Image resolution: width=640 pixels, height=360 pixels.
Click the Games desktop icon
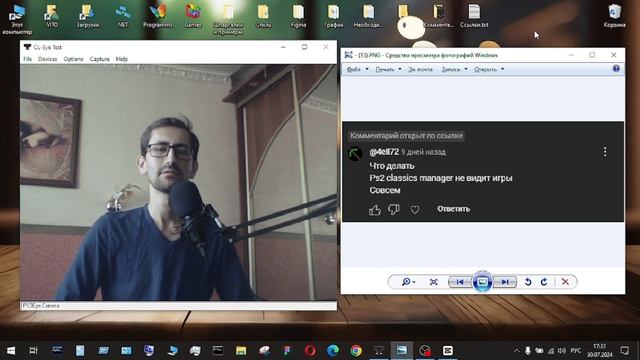(193, 16)
